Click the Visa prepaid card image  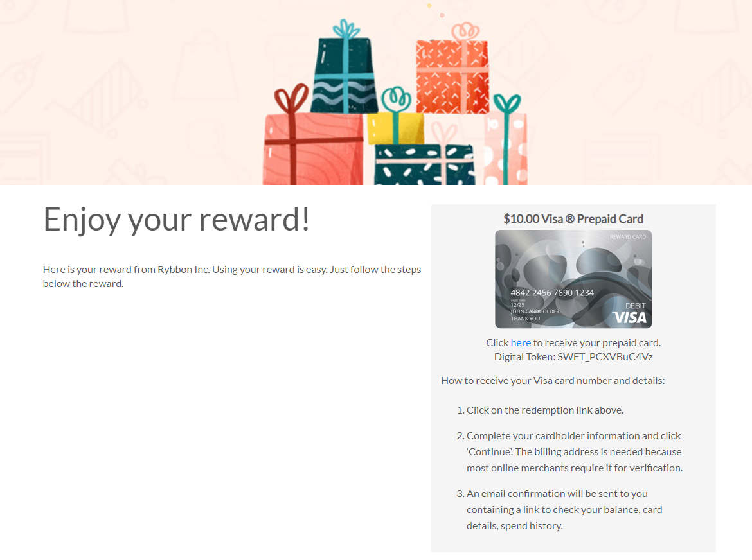[573, 279]
